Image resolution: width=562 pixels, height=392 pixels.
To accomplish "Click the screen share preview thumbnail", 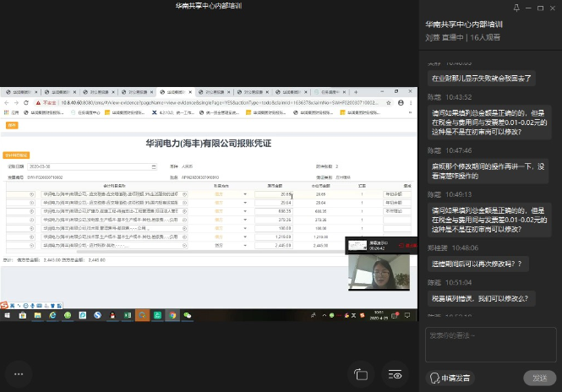I will 357,246.
